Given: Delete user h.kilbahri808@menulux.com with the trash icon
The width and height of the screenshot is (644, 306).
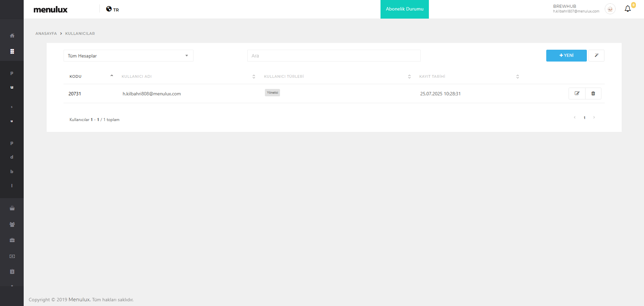Looking at the screenshot, I should pyautogui.click(x=593, y=93).
